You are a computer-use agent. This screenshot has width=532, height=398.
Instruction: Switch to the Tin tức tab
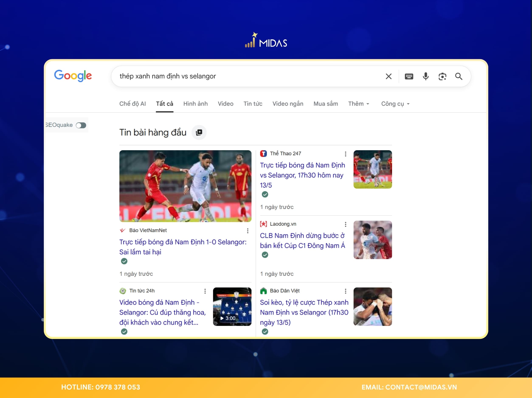[x=253, y=104]
